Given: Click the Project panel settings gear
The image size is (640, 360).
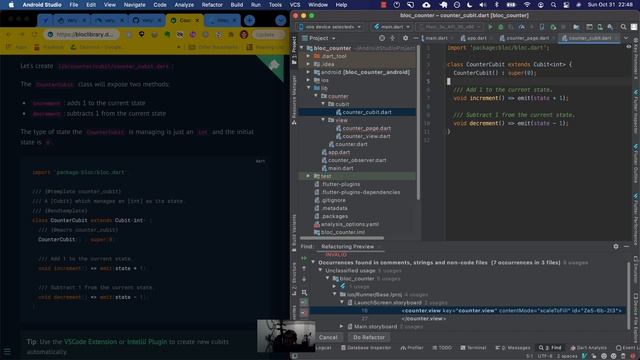Looking at the screenshot, I should point(405,38).
